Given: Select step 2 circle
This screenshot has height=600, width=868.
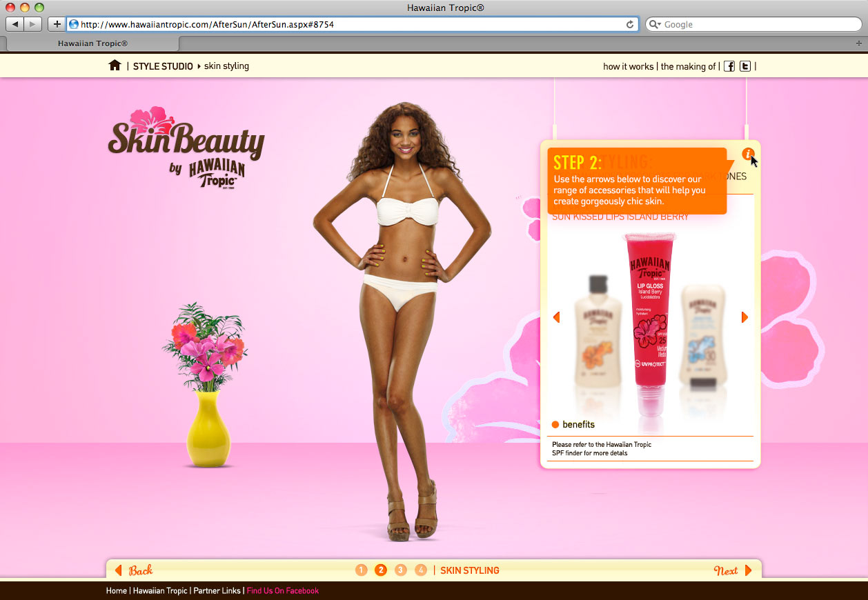Looking at the screenshot, I should 381,570.
